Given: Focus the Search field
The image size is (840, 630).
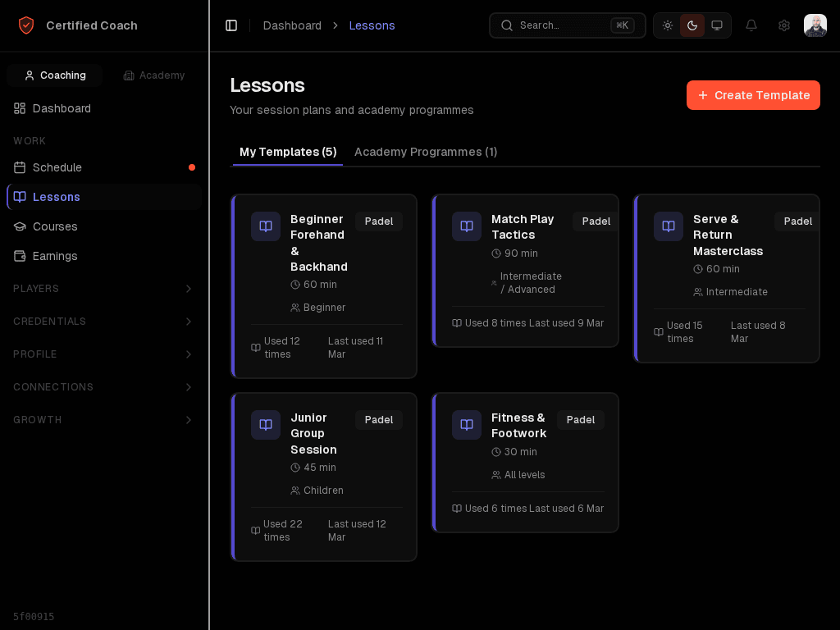Looking at the screenshot, I should (567, 25).
